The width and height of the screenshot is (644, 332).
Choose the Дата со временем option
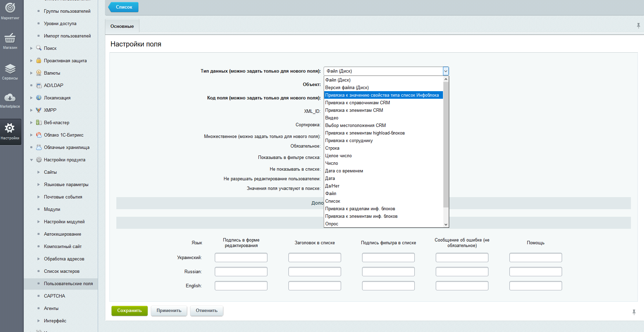(x=344, y=171)
